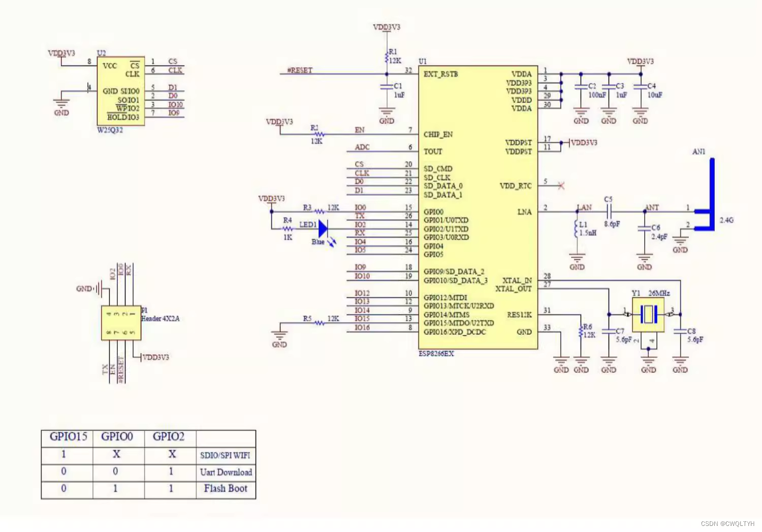This screenshot has height=532, width=762.
Task: Click the C5 8.6pF series capacitor
Action: [x=609, y=212]
